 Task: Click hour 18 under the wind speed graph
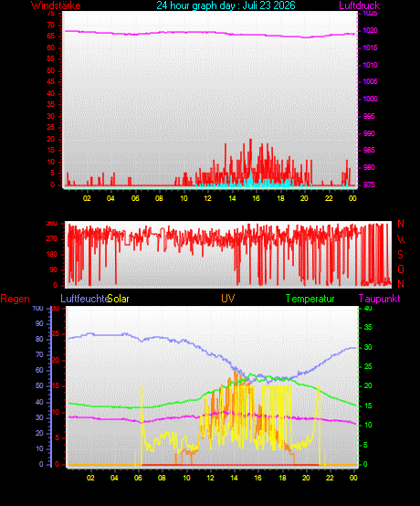pyautogui.click(x=280, y=198)
